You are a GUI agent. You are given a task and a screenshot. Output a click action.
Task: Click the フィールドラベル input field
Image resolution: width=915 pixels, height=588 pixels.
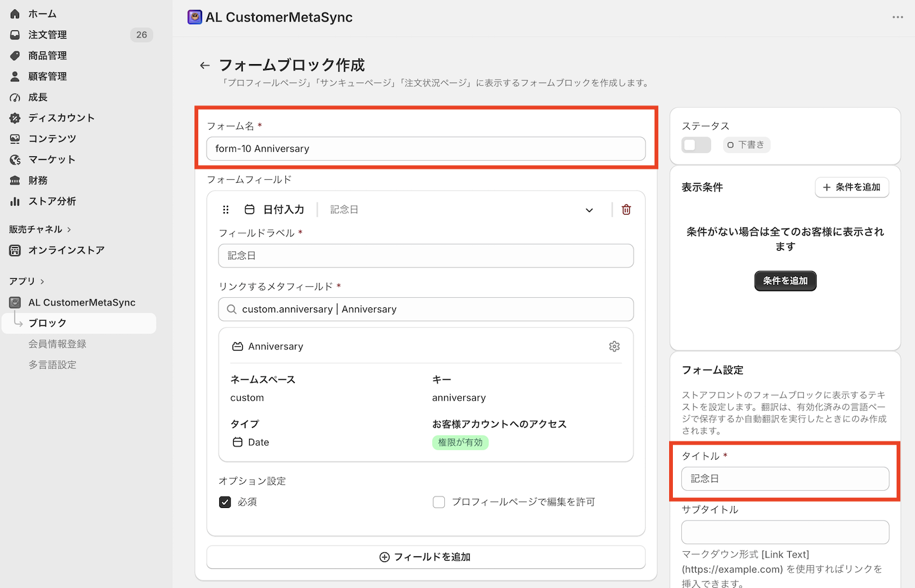[426, 256]
